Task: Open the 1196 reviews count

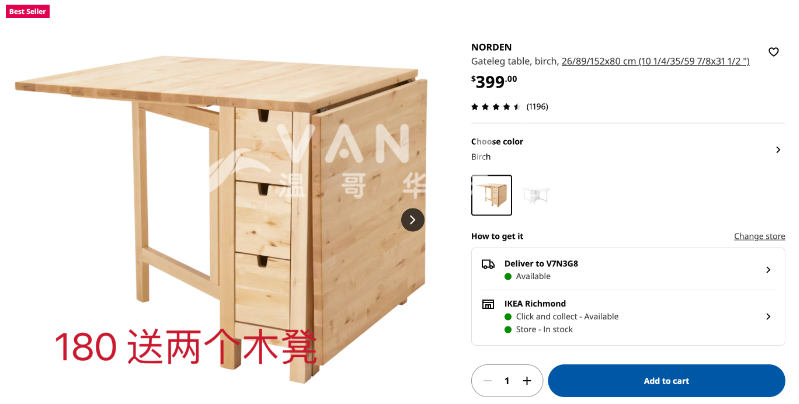Action: pyautogui.click(x=537, y=106)
